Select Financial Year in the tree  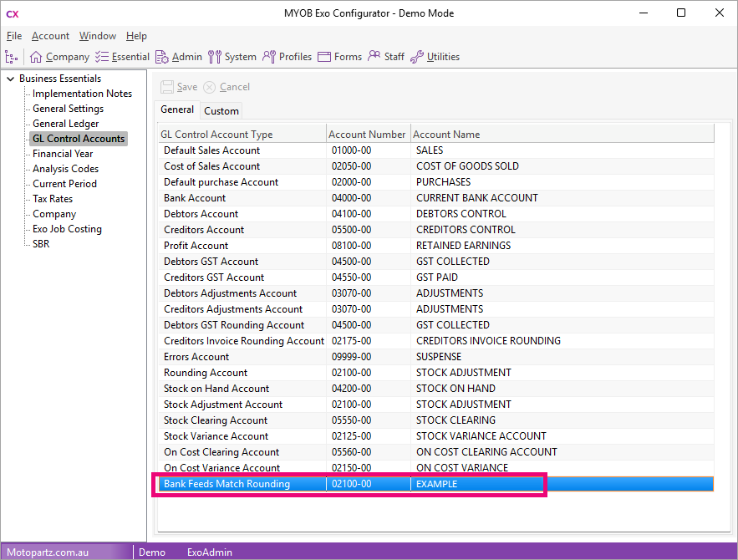click(63, 154)
